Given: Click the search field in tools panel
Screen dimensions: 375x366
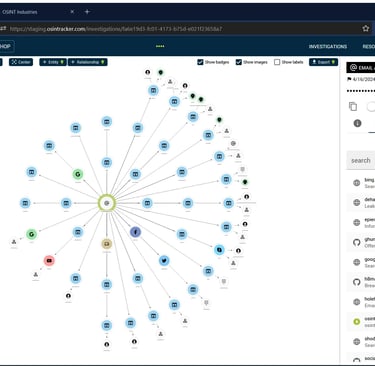Looking at the screenshot, I should (x=361, y=160).
